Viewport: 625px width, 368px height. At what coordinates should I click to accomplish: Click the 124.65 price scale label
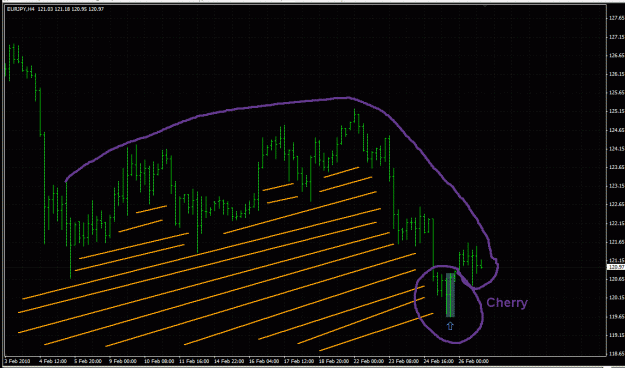(617, 130)
